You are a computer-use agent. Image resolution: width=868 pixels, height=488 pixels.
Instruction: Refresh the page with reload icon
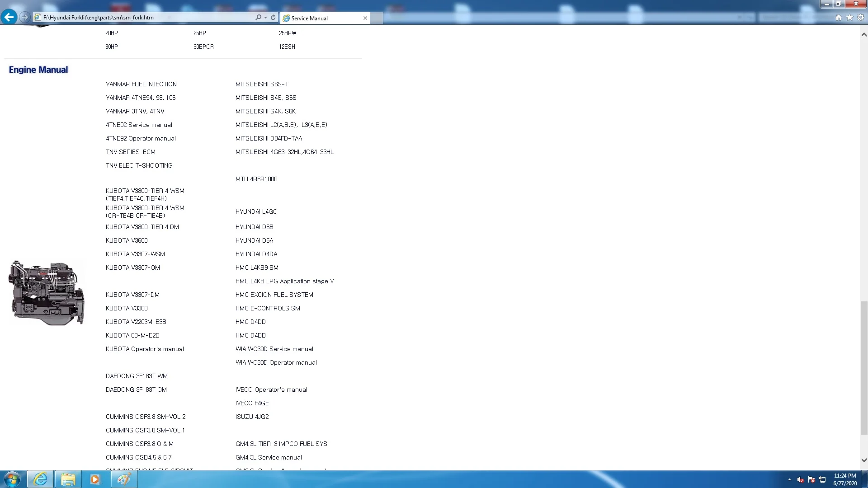click(273, 18)
